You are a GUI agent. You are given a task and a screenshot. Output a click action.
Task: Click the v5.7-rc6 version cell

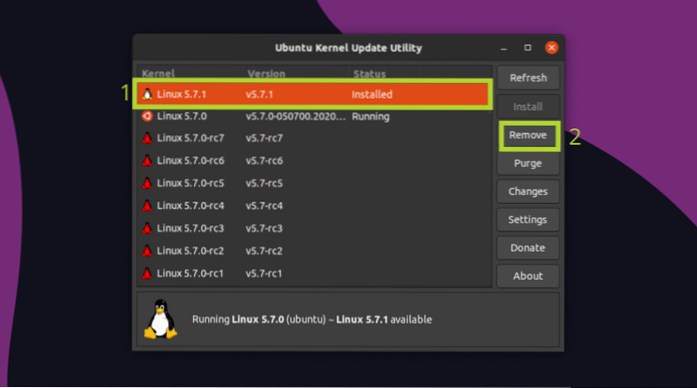tap(264, 160)
